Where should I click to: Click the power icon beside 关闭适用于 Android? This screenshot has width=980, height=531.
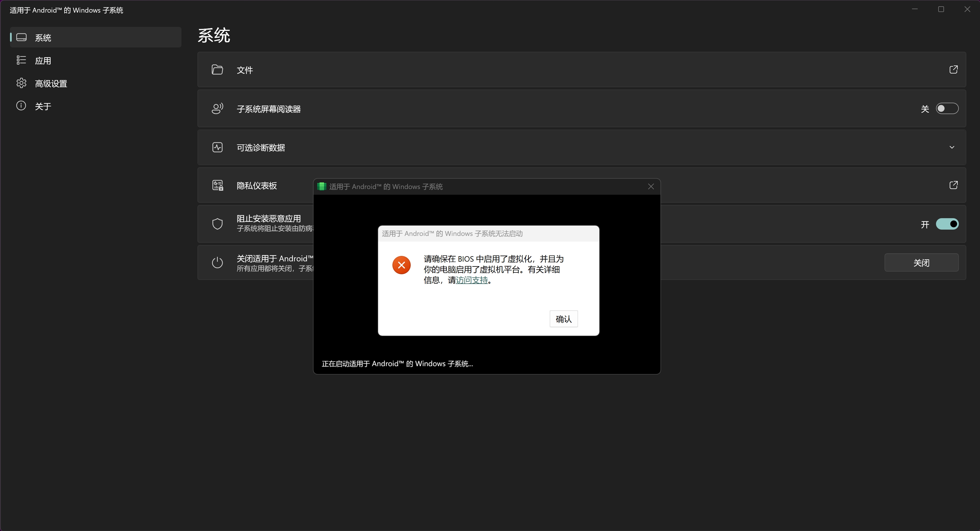point(217,263)
